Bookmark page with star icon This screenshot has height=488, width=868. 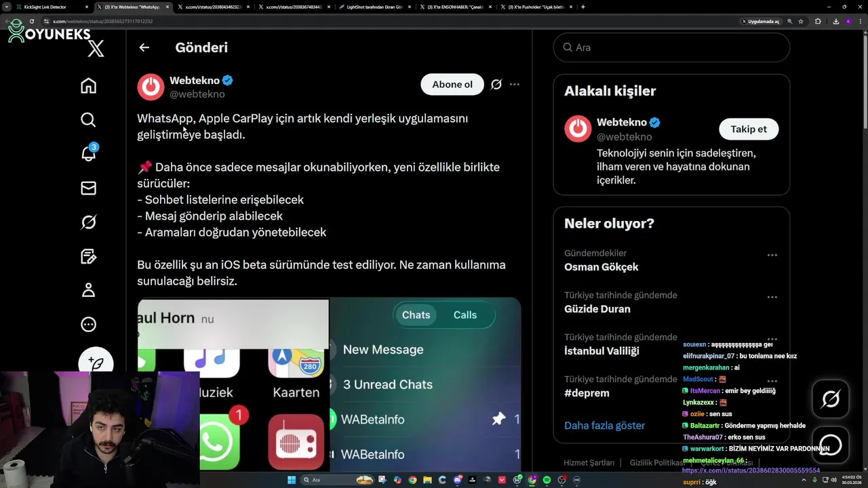click(x=801, y=22)
